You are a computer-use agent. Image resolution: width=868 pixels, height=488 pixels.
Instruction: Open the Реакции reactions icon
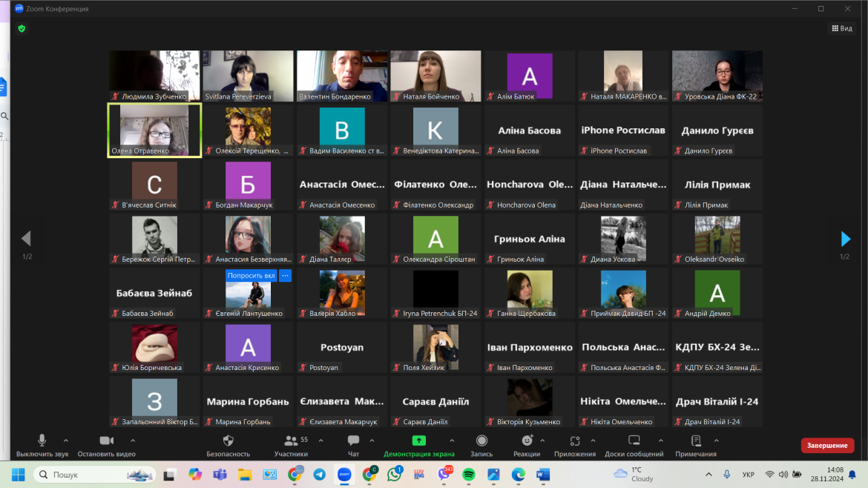(527, 441)
